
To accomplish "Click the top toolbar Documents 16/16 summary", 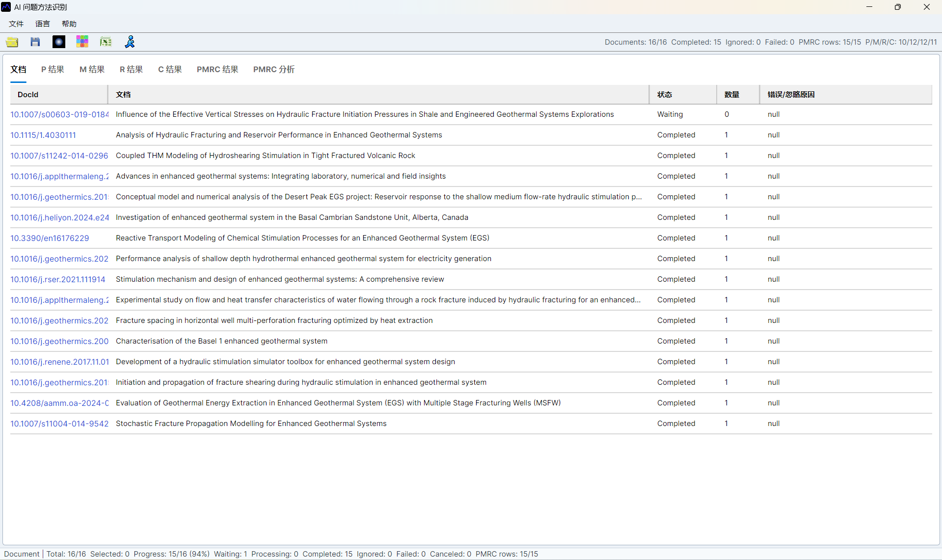I will coord(636,42).
